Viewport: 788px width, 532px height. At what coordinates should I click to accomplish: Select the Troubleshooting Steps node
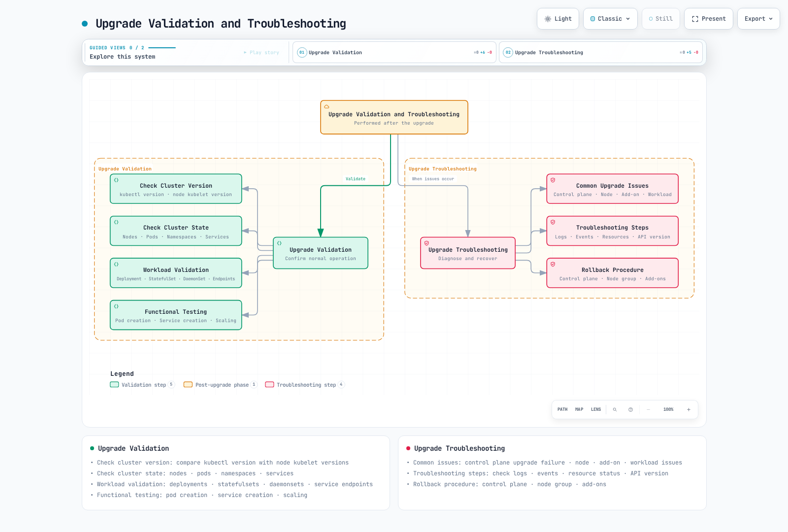point(613,231)
